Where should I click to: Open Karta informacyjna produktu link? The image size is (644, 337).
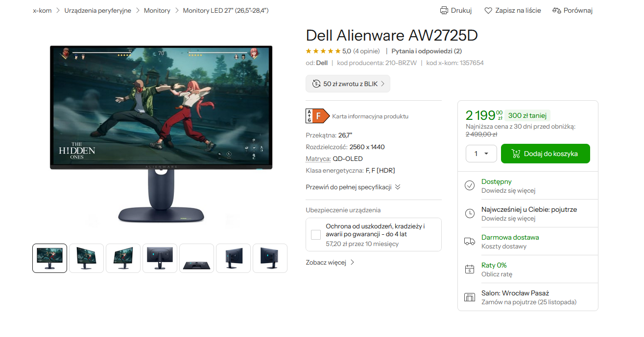[x=370, y=116]
